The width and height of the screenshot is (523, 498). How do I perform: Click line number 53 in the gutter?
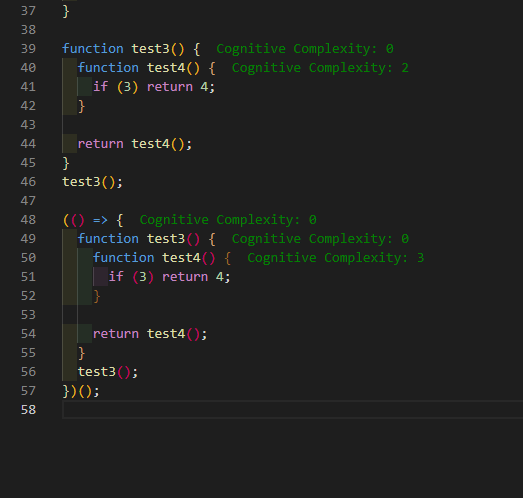pos(28,315)
